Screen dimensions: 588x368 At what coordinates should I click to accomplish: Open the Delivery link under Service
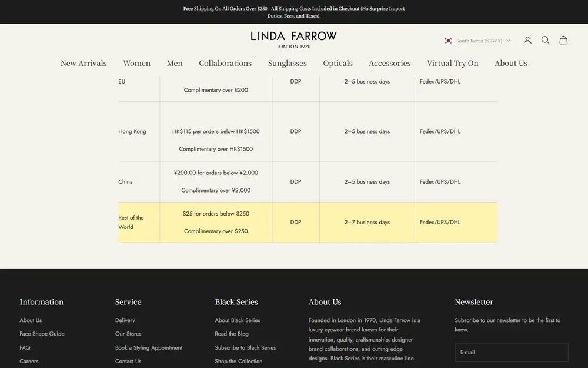pyautogui.click(x=125, y=320)
